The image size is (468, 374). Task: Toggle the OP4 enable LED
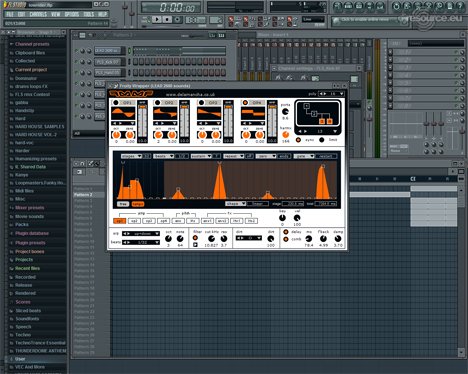245,102
